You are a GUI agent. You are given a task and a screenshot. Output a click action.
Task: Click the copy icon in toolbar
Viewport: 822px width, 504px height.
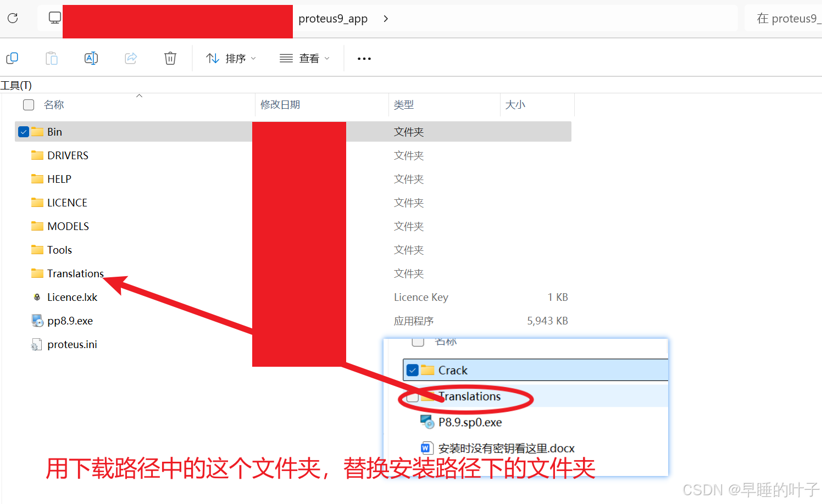(x=12, y=58)
